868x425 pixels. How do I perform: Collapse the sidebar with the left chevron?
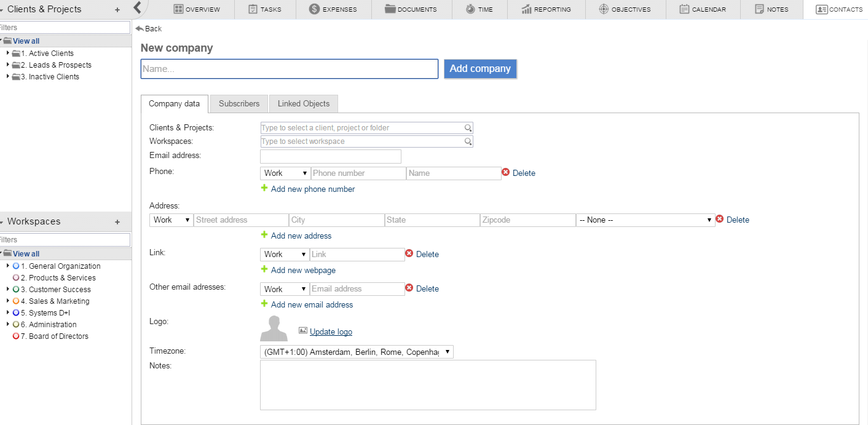pyautogui.click(x=138, y=8)
